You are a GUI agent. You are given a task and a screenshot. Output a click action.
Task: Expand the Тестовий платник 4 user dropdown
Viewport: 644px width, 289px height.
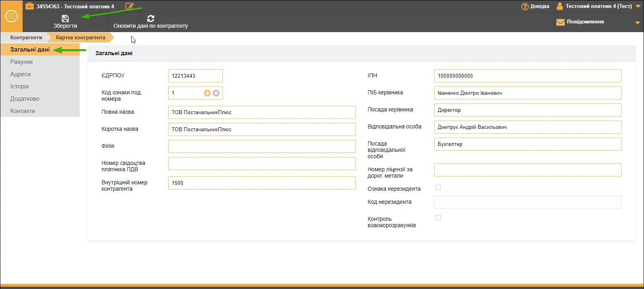pos(638,6)
